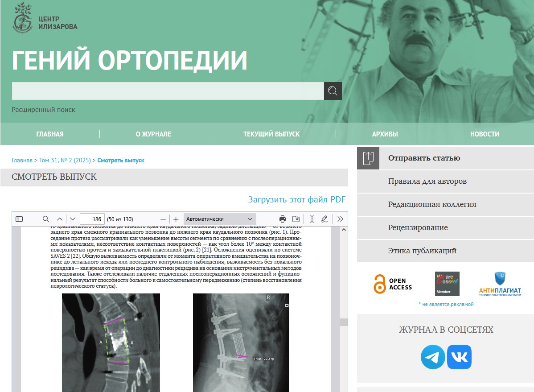
Task: Print the PDF document
Action: click(x=282, y=219)
